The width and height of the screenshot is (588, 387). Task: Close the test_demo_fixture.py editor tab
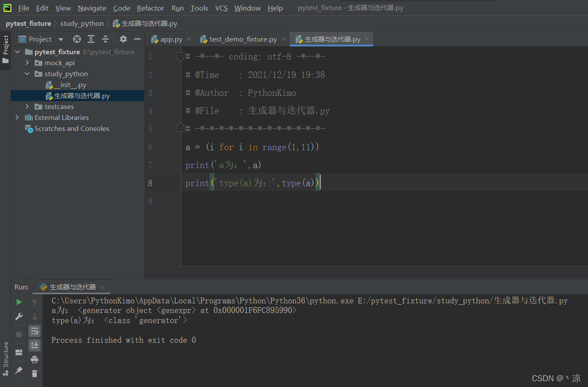coord(283,39)
